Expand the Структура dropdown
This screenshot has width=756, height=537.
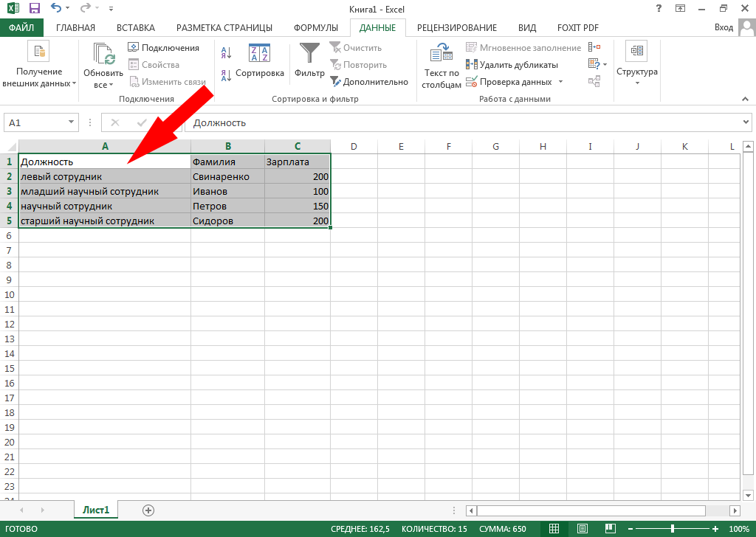(636, 65)
